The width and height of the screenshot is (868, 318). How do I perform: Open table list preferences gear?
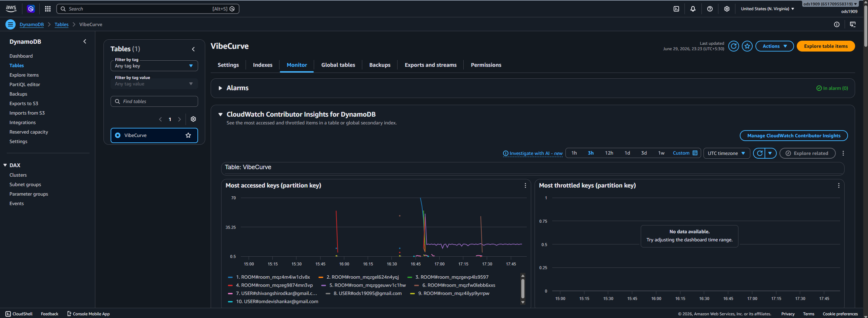point(193,119)
